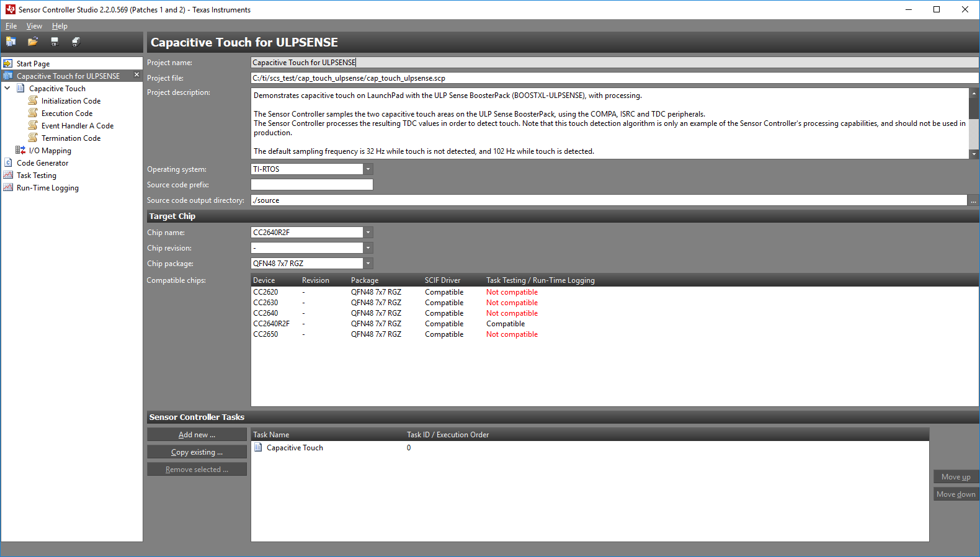Image resolution: width=980 pixels, height=557 pixels.
Task: Click the New Project toolbar icon
Action: [11, 42]
